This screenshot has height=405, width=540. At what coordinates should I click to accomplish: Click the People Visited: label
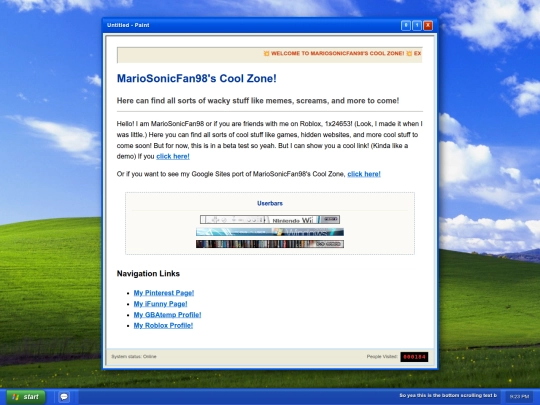(x=382, y=356)
